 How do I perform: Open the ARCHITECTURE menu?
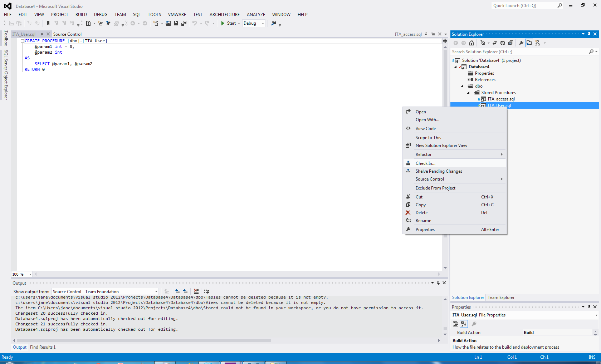(x=224, y=15)
